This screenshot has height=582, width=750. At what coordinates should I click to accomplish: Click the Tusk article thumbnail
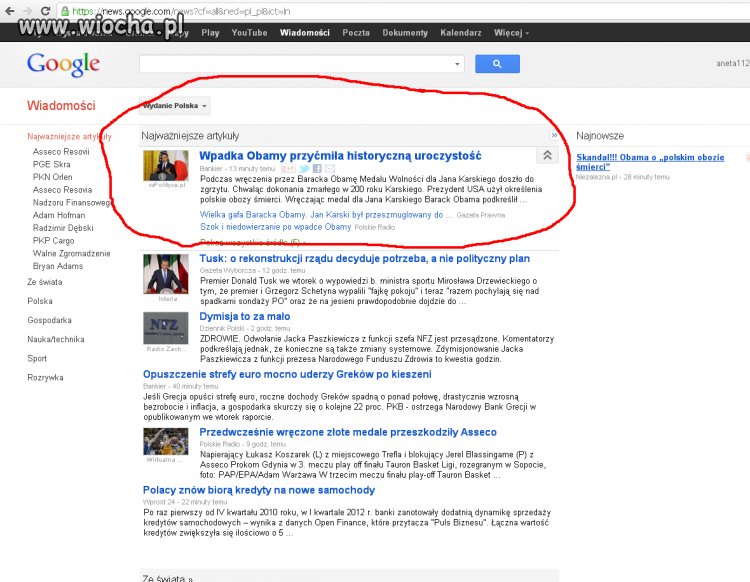[165, 274]
